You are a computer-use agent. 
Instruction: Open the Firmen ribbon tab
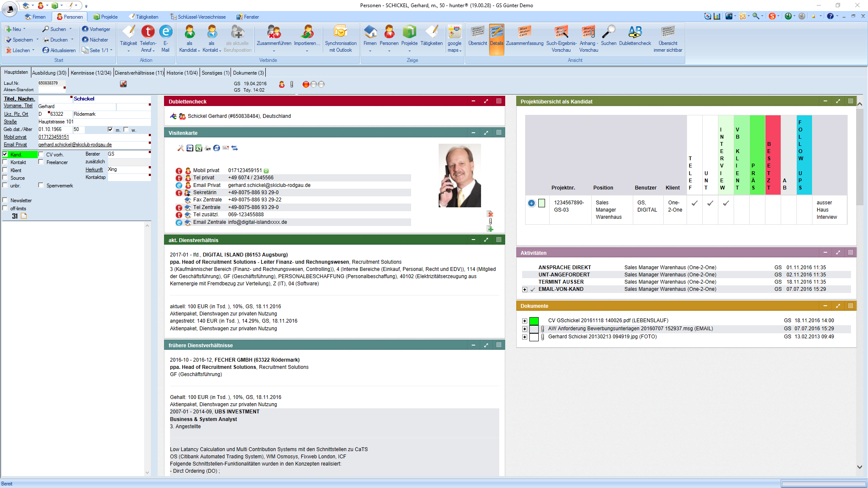pos(35,17)
